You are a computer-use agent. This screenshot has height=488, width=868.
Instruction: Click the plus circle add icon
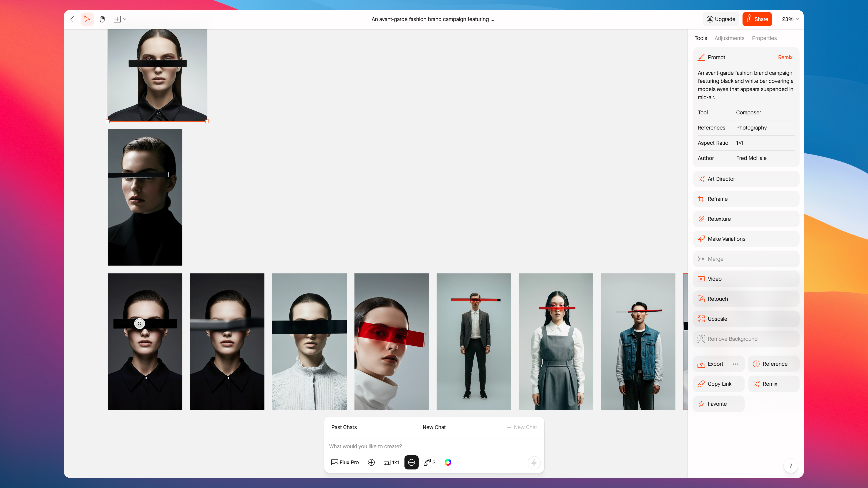[371, 463]
